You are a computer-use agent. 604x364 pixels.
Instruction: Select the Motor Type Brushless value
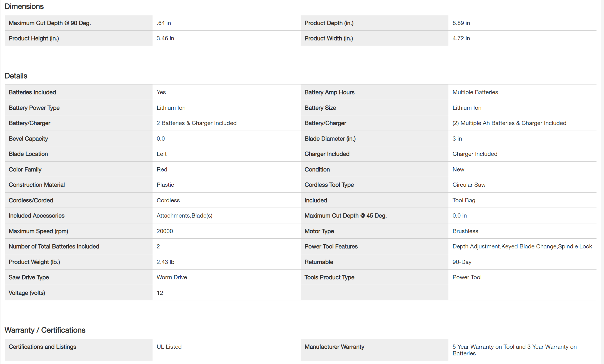tap(465, 231)
